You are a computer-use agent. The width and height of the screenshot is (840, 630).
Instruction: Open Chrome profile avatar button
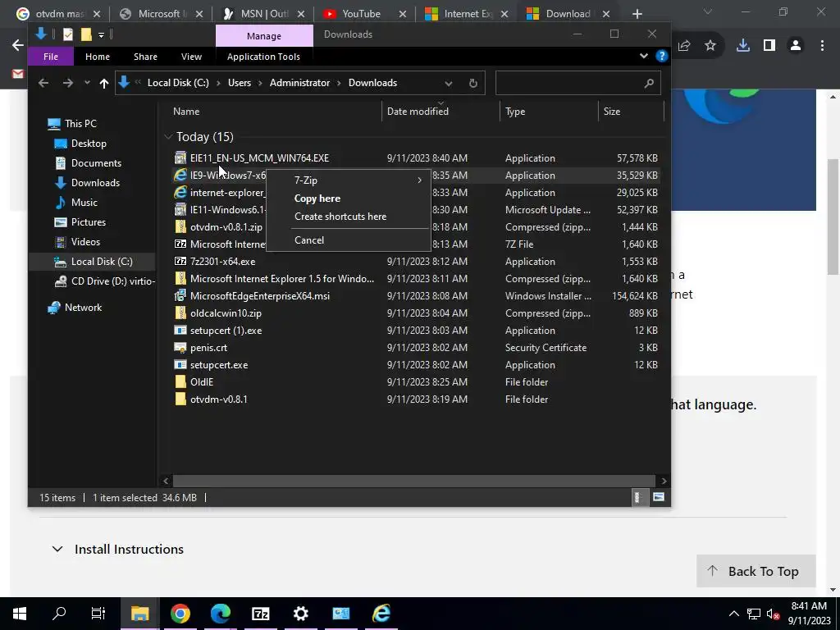coord(796,46)
